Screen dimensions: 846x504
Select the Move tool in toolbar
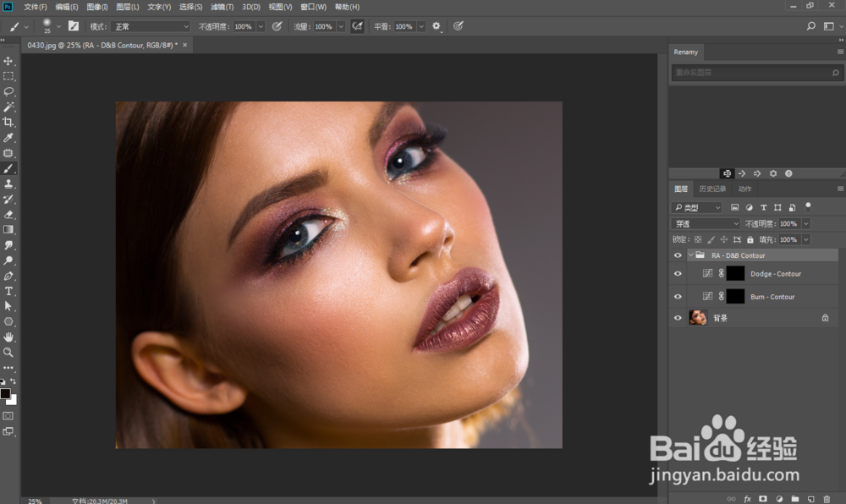point(8,61)
